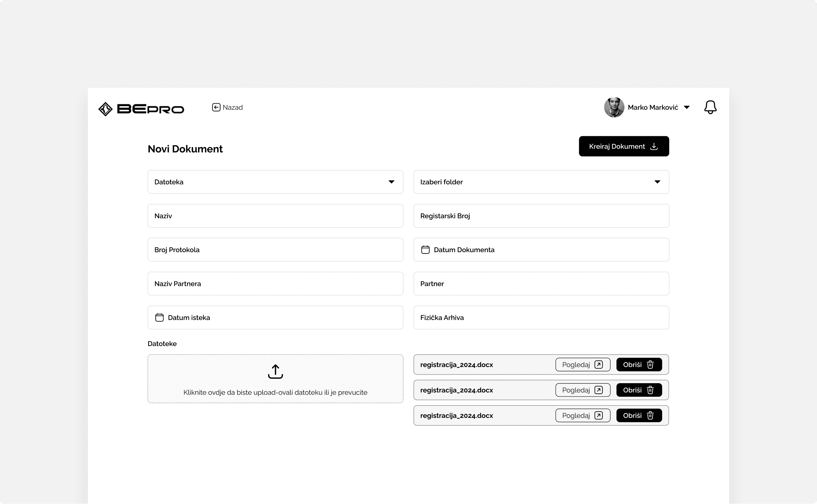The image size is (817, 504).
Task: Click into Registarski Broj field
Action: pos(541,216)
